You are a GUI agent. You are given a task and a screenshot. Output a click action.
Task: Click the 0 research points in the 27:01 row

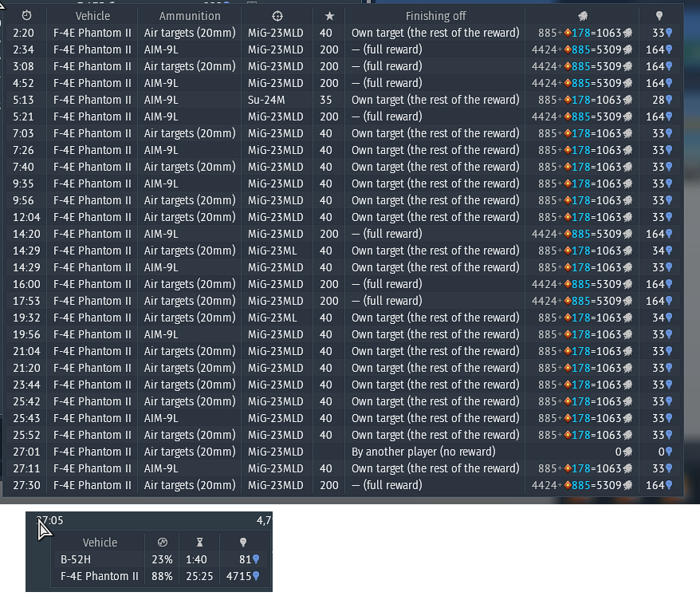[x=665, y=452]
